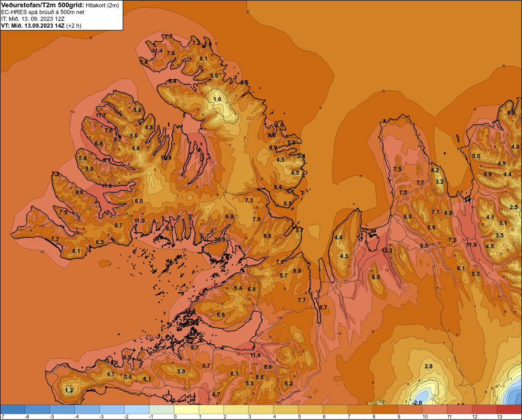Select the '3.2' temperature value

coord(440,182)
